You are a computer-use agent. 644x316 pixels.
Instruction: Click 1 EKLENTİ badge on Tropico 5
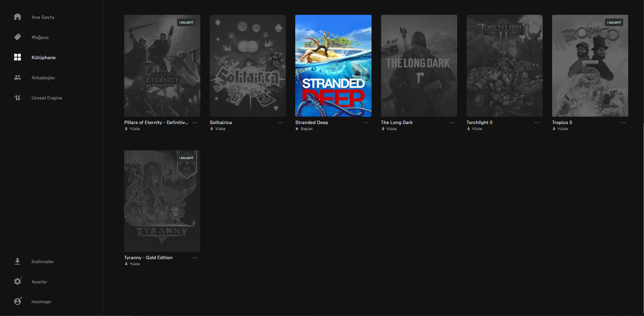coord(614,23)
